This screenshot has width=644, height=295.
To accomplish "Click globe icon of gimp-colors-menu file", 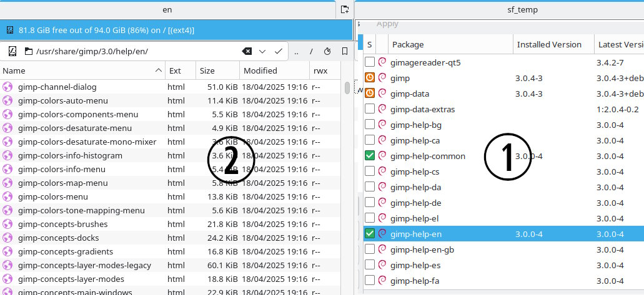I will (7, 196).
